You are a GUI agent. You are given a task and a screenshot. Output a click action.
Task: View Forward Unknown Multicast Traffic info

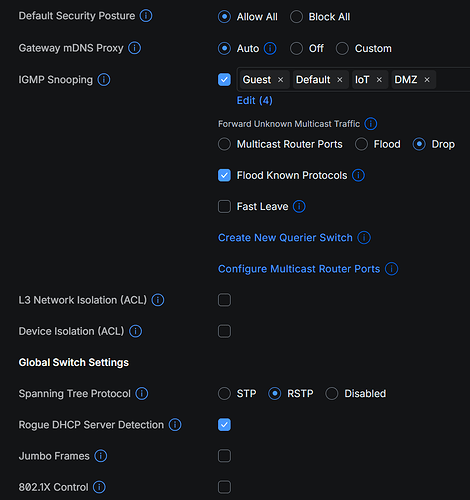tap(371, 124)
